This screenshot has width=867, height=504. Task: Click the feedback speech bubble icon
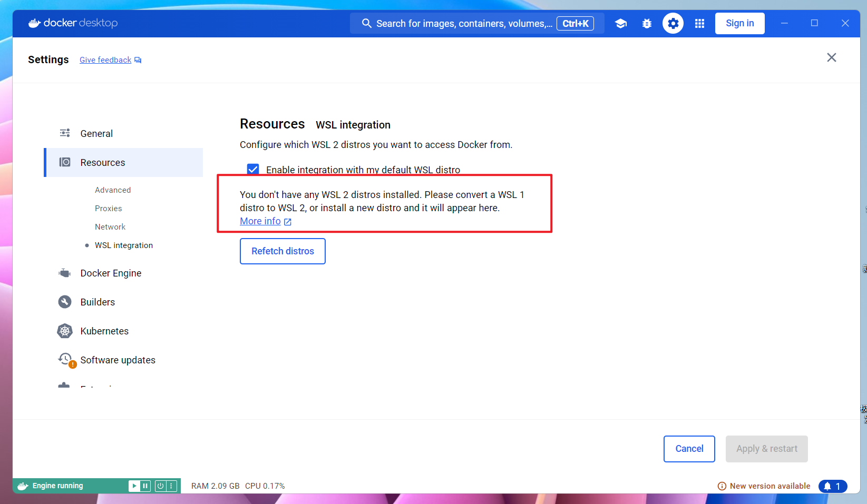[x=138, y=60]
